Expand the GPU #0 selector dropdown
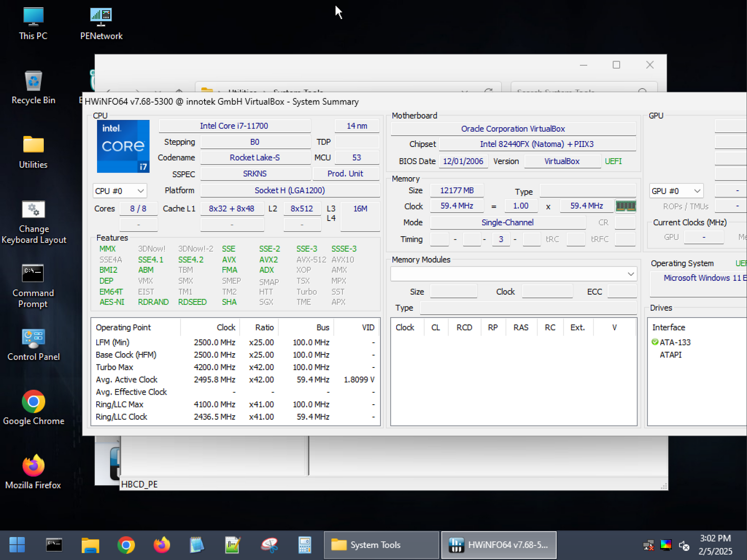The width and height of the screenshot is (747, 560). pos(676,191)
